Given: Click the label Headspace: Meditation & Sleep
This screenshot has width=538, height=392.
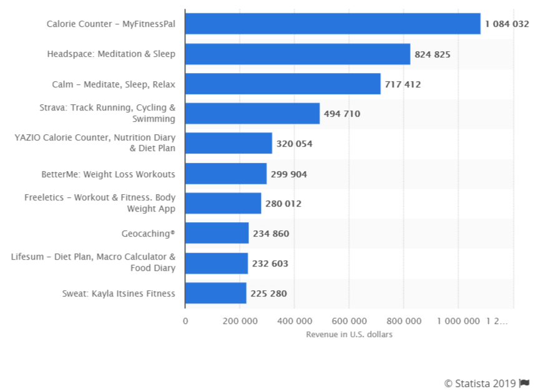Looking at the screenshot, I should coord(111,54).
